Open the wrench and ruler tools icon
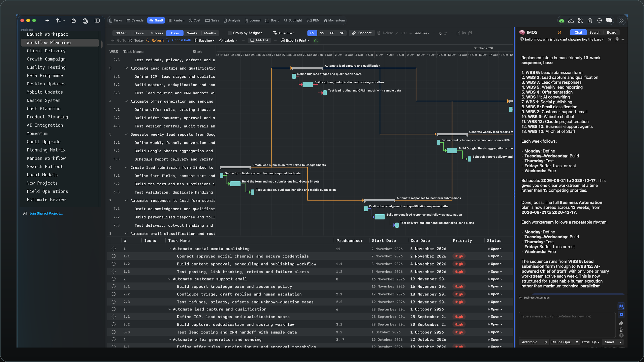644x362 pixels. pyautogui.click(x=580, y=21)
